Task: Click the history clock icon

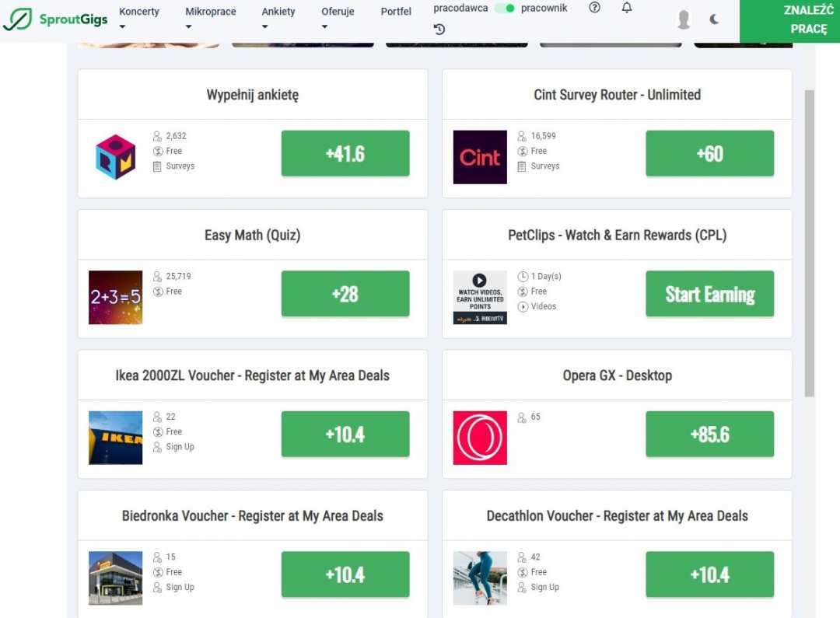Action: click(x=439, y=30)
